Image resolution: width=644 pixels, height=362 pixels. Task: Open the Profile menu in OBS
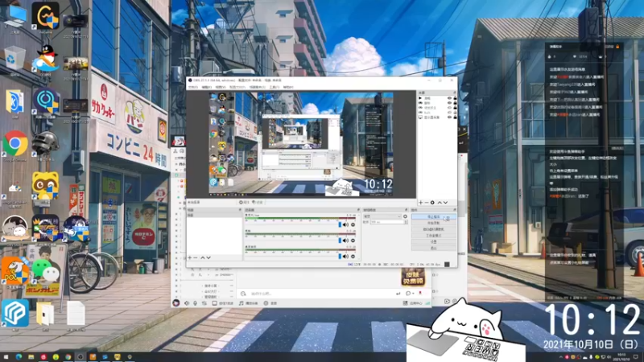pos(237,88)
